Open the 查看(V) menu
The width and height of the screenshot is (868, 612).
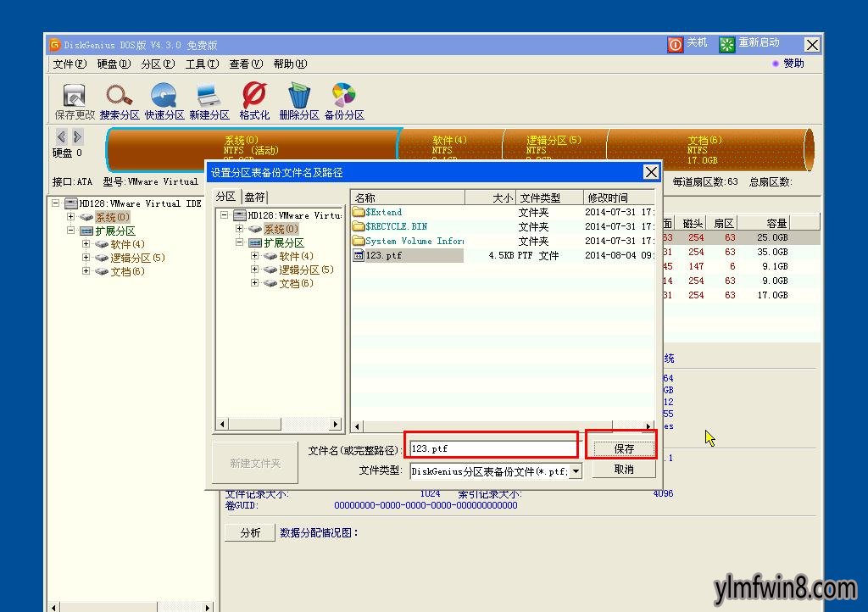[x=246, y=64]
